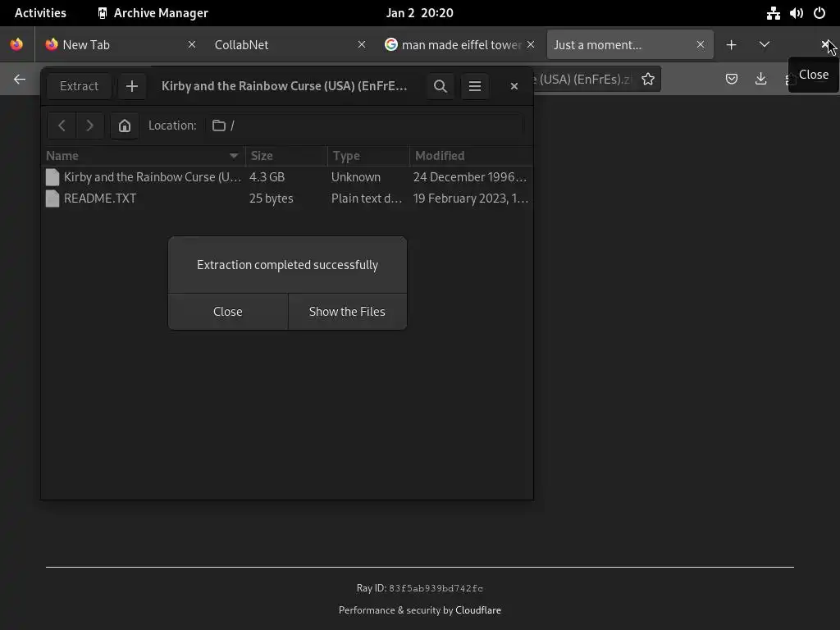Click the Firefox view icon

[16, 45]
